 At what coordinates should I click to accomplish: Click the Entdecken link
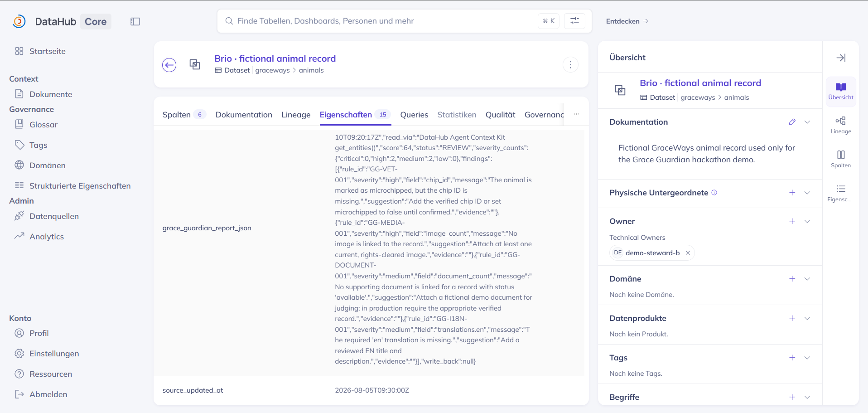click(x=627, y=21)
